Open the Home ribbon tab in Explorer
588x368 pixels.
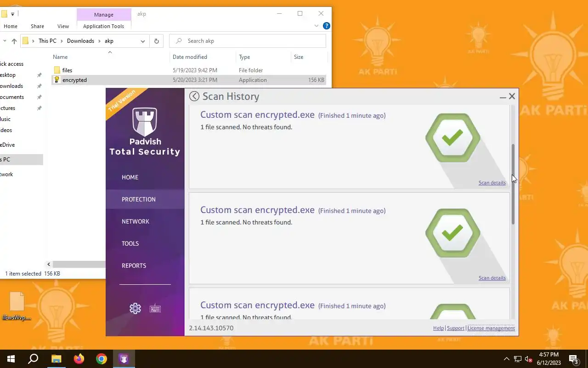click(x=10, y=26)
